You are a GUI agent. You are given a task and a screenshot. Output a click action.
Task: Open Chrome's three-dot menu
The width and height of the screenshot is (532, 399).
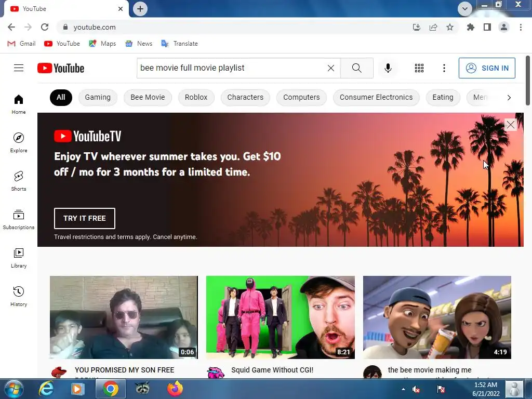(521, 27)
